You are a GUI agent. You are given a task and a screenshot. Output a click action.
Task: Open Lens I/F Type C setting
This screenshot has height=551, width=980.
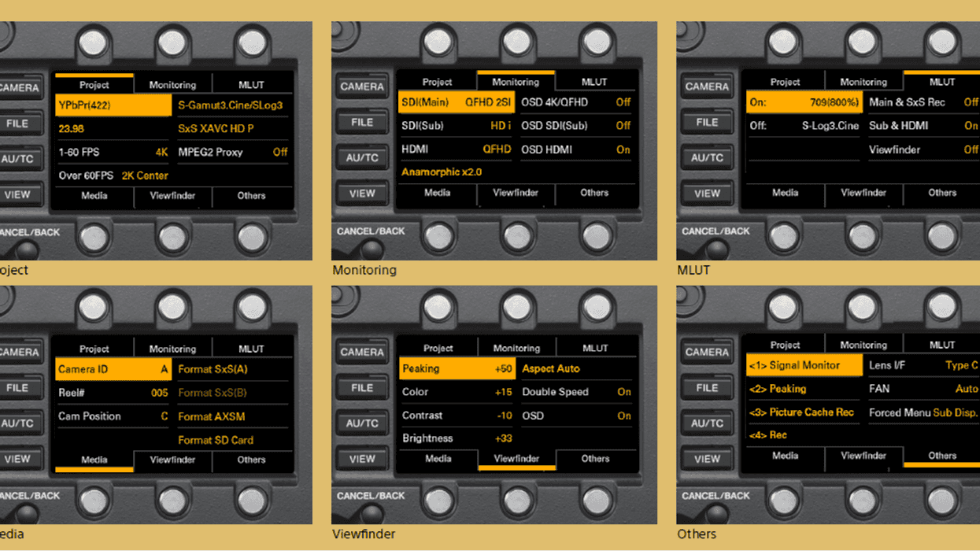tap(923, 365)
